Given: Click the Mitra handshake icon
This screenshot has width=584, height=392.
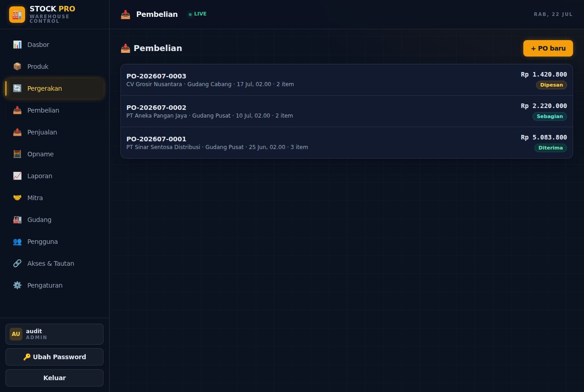Looking at the screenshot, I should 17,198.
